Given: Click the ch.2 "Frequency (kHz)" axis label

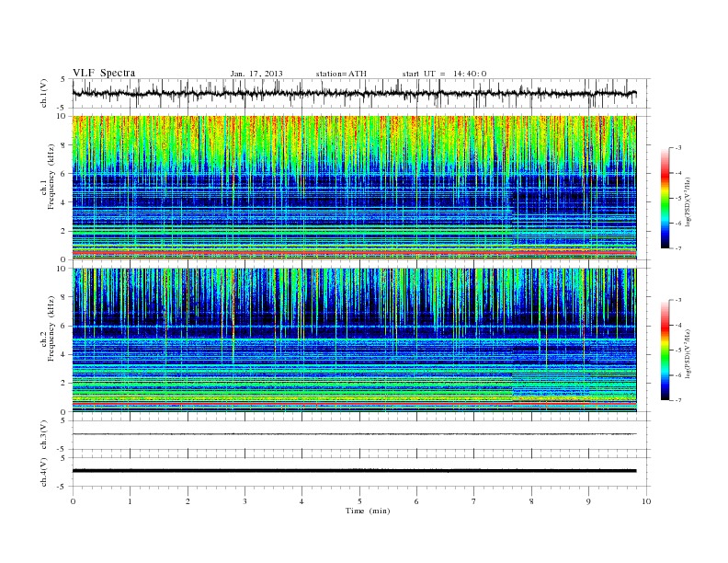Looking at the screenshot, I should 51,327.
